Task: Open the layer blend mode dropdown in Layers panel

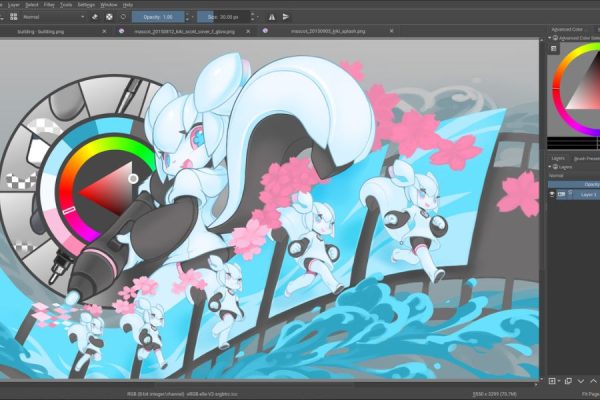Action: point(570,175)
